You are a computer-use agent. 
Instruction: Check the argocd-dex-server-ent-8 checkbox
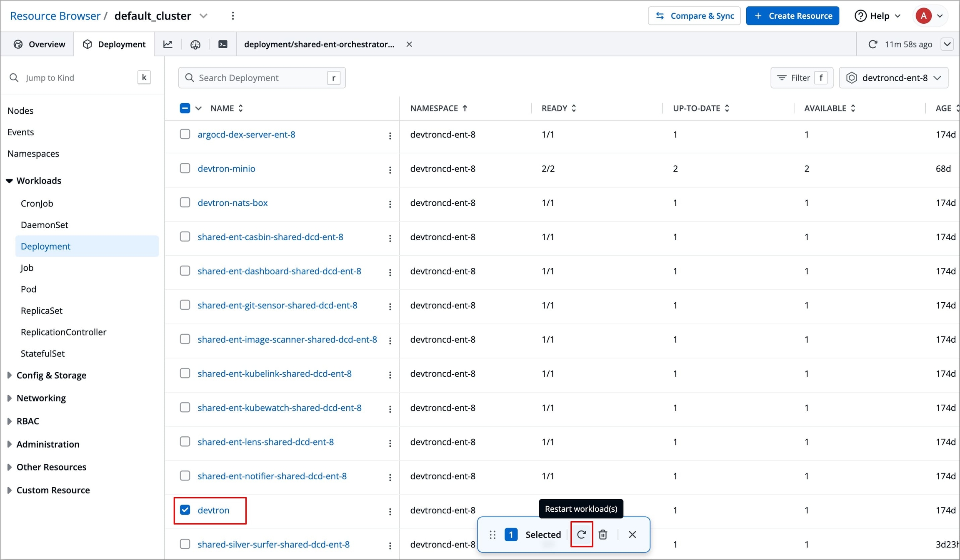(185, 134)
